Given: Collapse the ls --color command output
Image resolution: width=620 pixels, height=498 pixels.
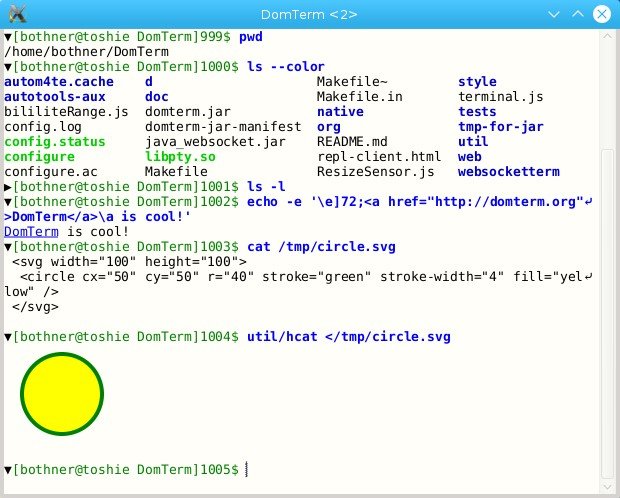Looking at the screenshot, I should (8, 67).
